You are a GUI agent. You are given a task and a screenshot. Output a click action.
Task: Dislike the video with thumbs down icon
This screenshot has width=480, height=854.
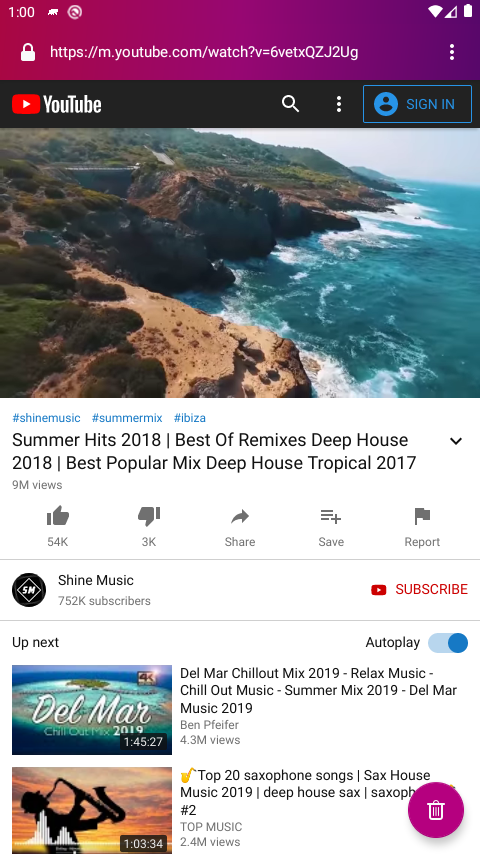coord(149,516)
